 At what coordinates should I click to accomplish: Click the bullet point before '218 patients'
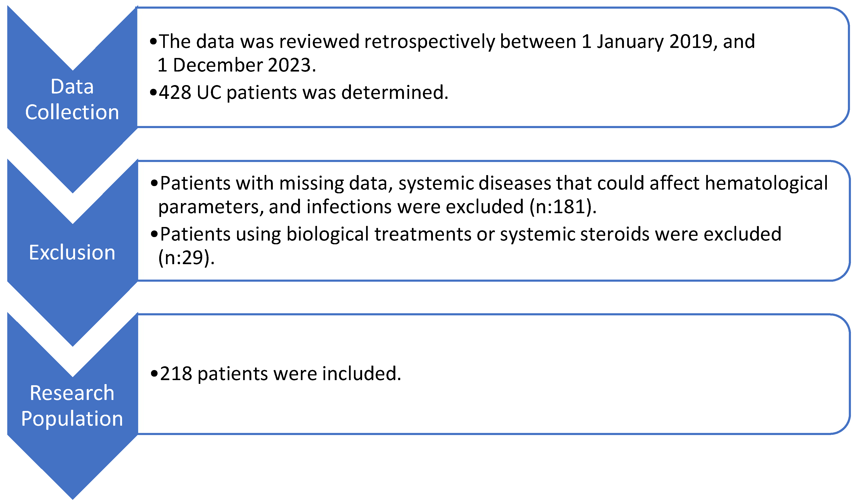coord(154,374)
